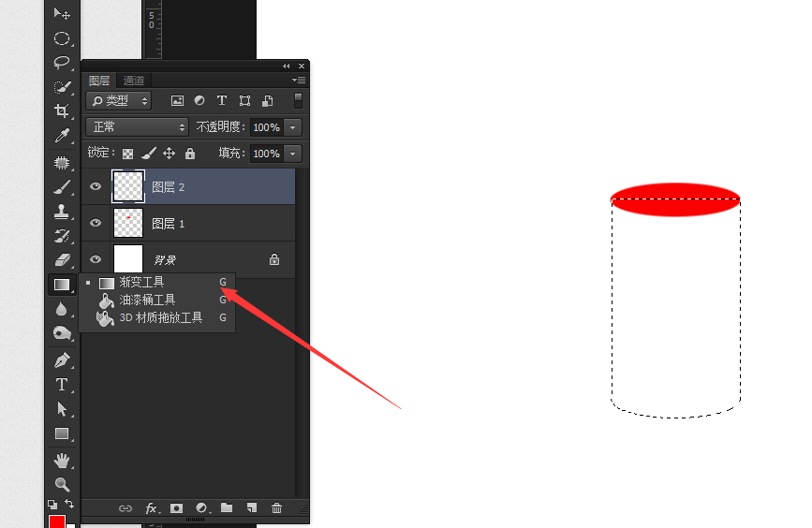Select the Dodge tool
This screenshot has width=812, height=528.
point(62,333)
